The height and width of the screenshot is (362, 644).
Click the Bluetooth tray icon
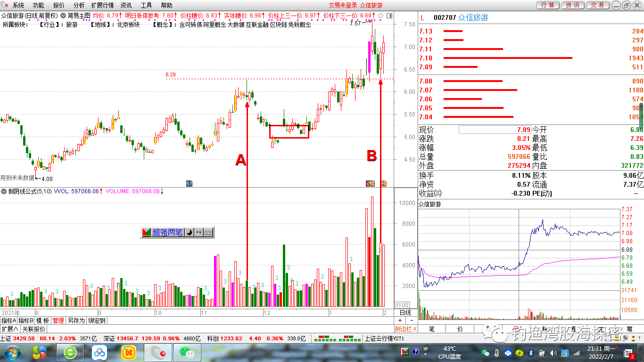point(530,353)
